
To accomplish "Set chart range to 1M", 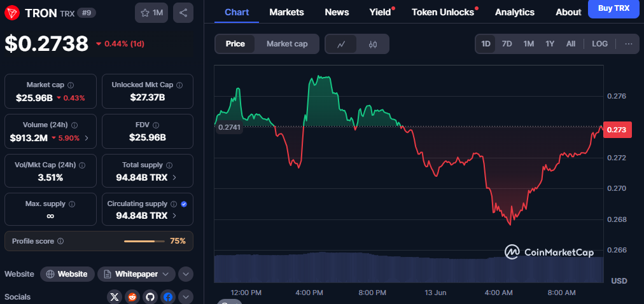I will point(529,44).
